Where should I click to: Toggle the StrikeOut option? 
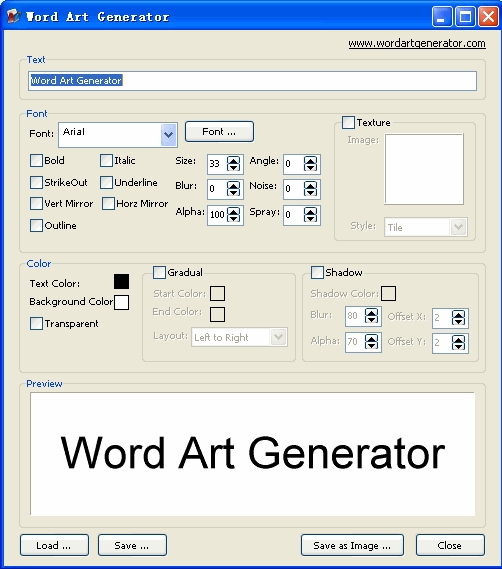pos(36,183)
